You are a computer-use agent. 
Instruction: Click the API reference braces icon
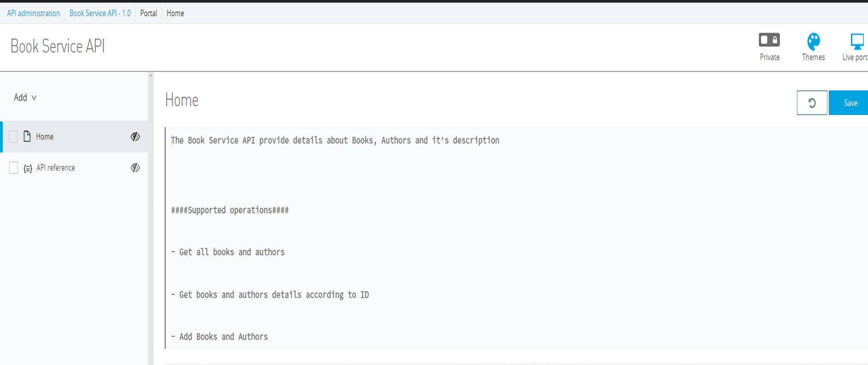coord(28,168)
